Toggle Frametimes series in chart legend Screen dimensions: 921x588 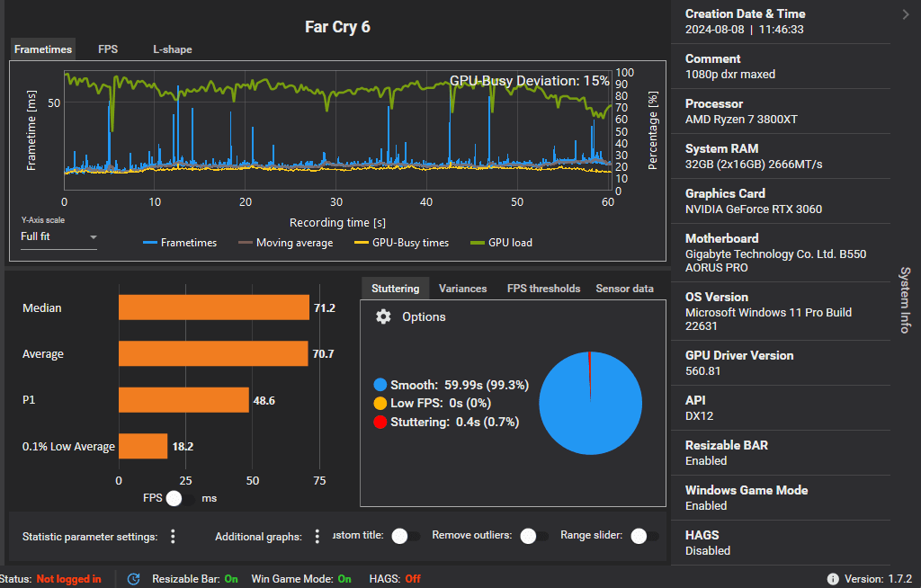180,243
